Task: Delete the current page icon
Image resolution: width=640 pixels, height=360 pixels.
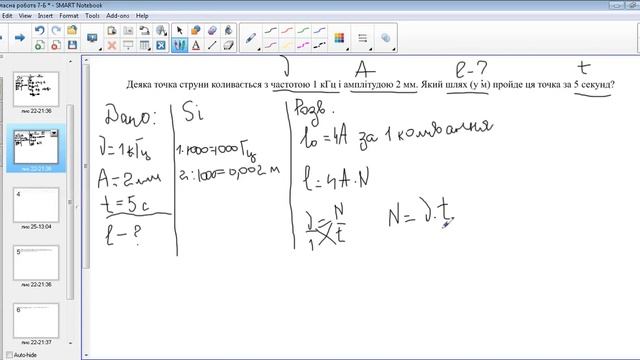Action: click(x=56, y=45)
